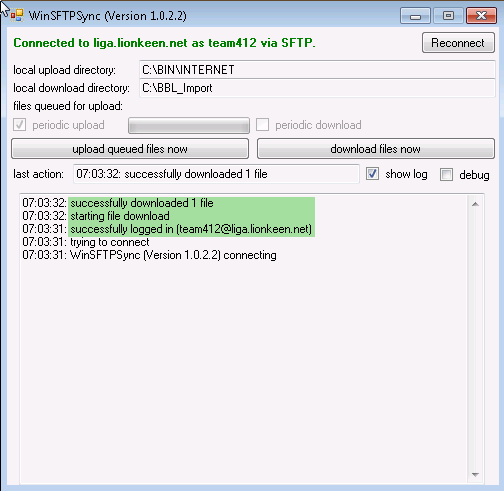Click the log vertical scrollbar track
Screen dimensions: 504x491
475,339
